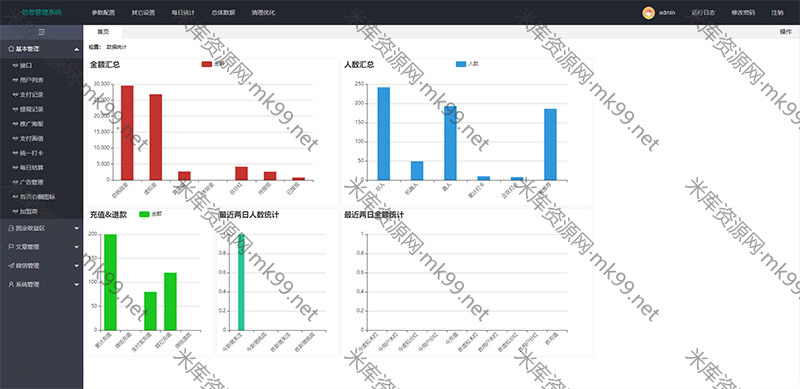Screen dimensions: 800x389
Task: Expand the 文章管理 section arrow
Action: click(77, 247)
